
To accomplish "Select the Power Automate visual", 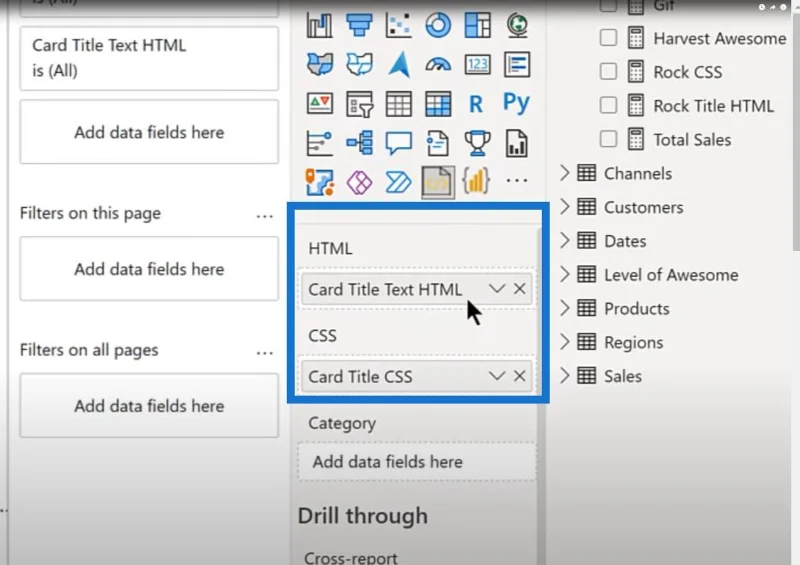I will click(x=398, y=182).
